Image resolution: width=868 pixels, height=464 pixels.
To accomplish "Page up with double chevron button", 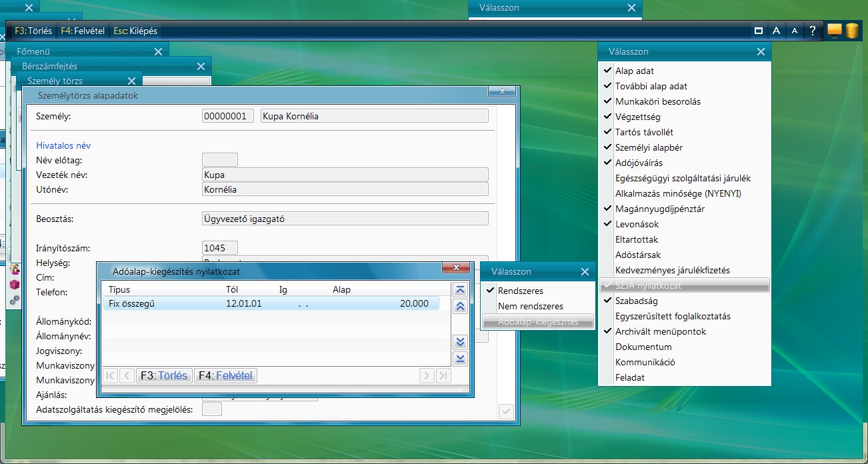I will 459,307.
